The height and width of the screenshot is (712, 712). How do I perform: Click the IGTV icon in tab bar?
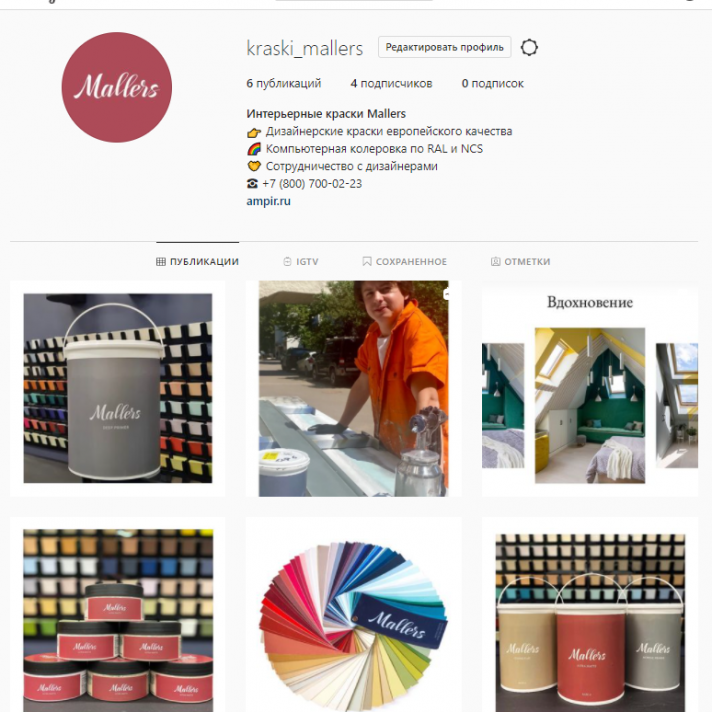point(287,262)
